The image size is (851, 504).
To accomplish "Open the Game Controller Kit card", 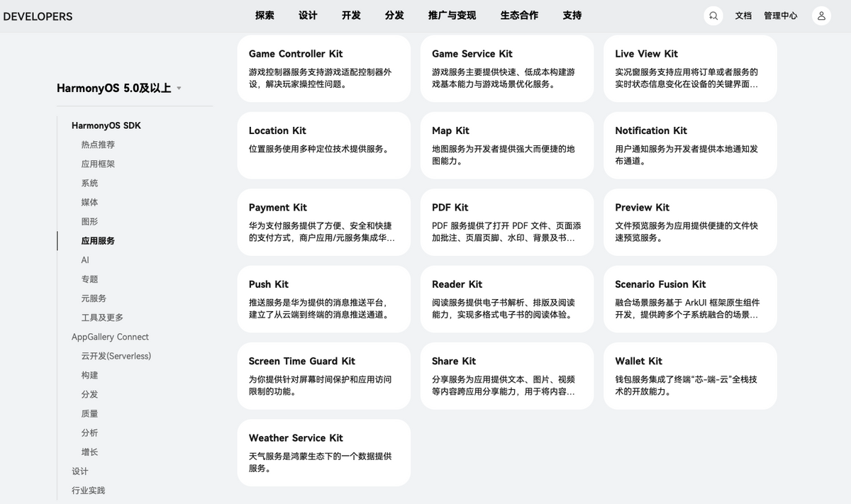I will tap(324, 69).
